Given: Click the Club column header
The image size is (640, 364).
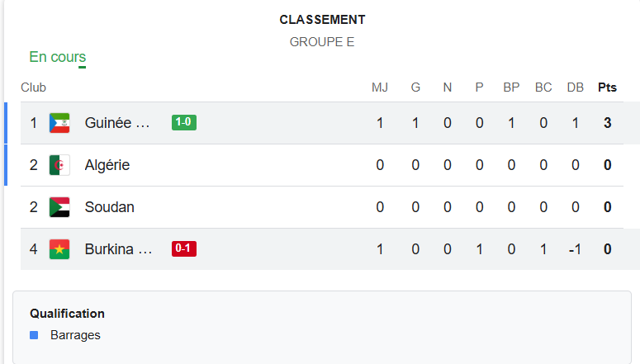Looking at the screenshot, I should (x=33, y=87).
